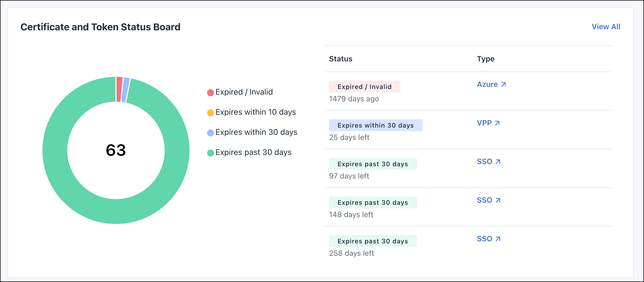Image resolution: width=644 pixels, height=282 pixels.
Task: Click the red Expired / Invalid legend dot
Action: 210,92
